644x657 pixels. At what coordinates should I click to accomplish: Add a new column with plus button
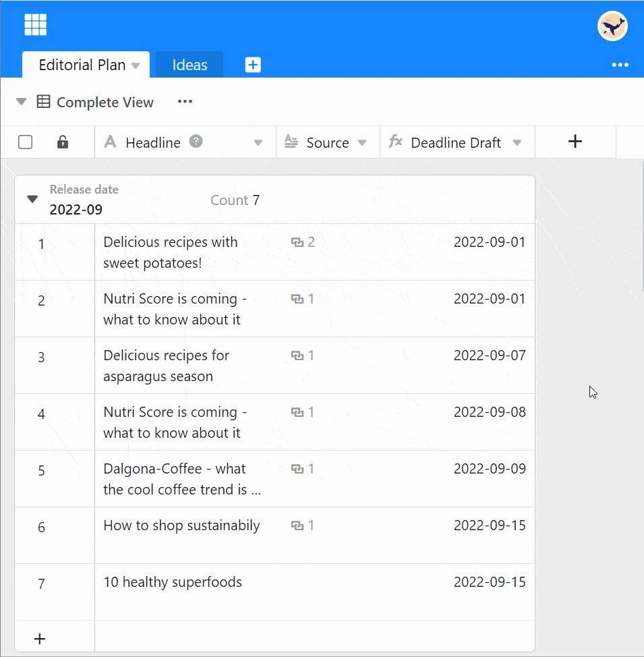(x=575, y=142)
